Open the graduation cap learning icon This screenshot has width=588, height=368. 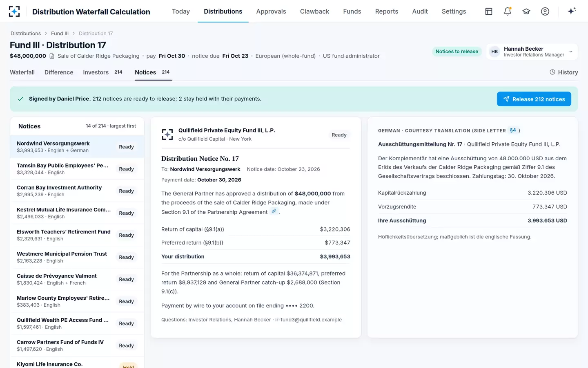526,11
